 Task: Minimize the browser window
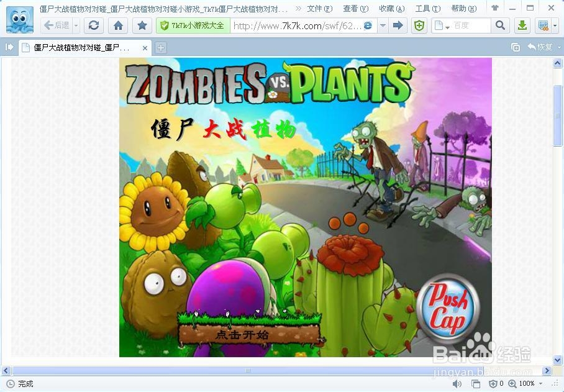click(x=512, y=8)
